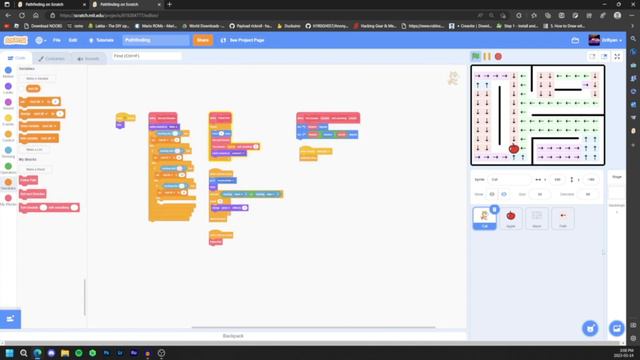Open the File menu

point(57,40)
